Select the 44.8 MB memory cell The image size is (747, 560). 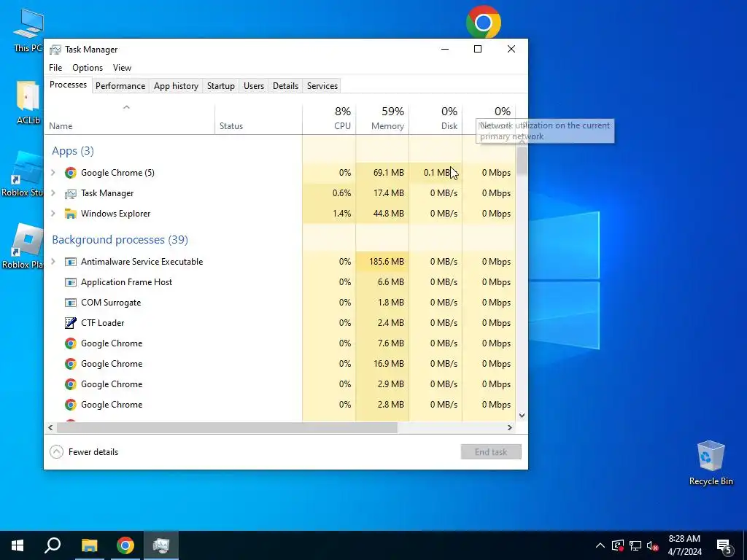coord(382,214)
